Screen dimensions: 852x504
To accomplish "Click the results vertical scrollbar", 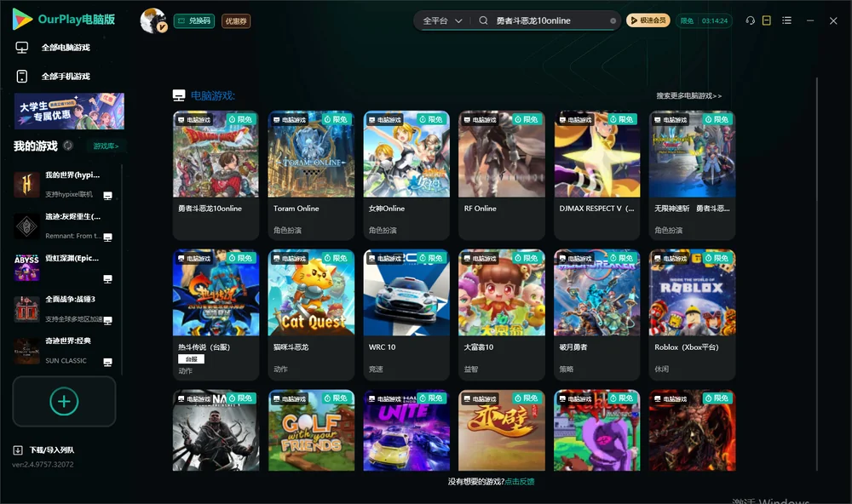I will pyautogui.click(x=816, y=274).
